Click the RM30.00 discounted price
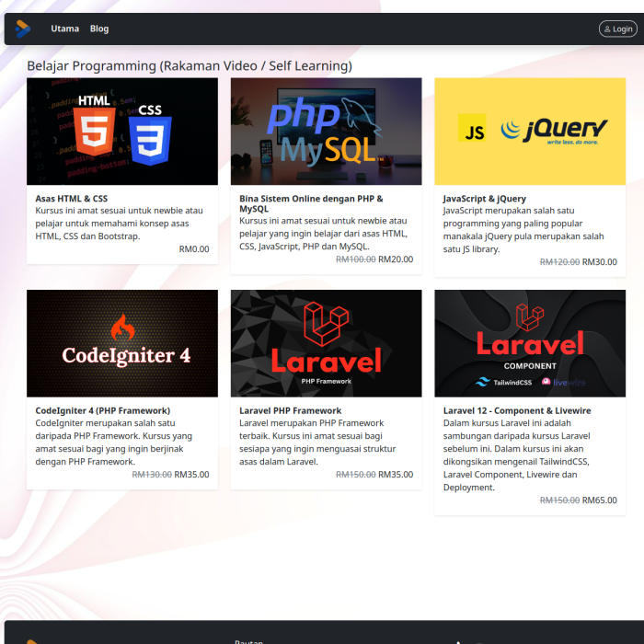644x644 pixels. pos(600,261)
